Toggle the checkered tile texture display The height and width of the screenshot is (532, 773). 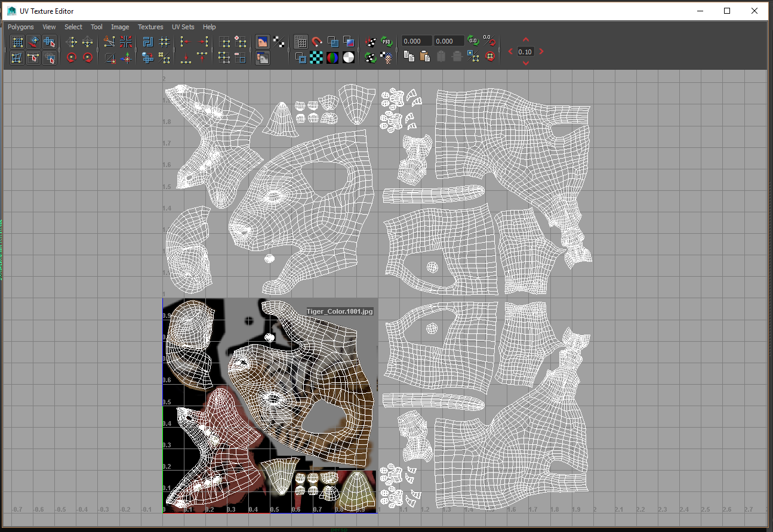[316, 57]
